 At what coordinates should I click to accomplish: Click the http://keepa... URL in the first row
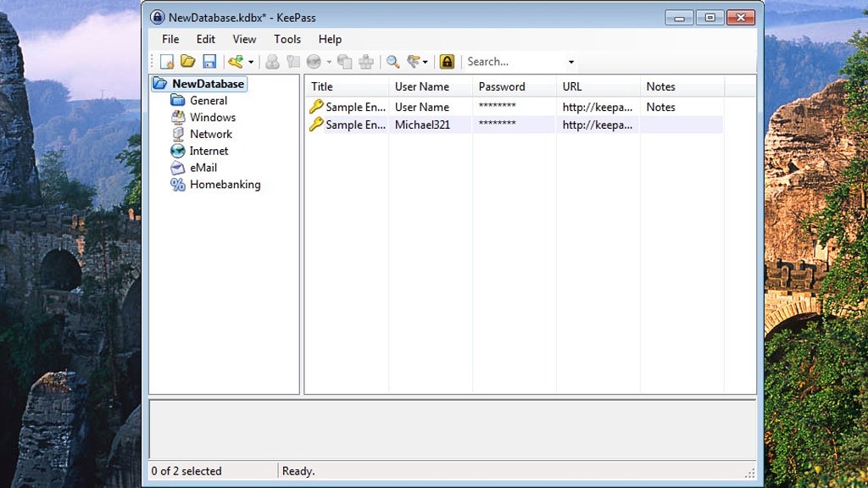tap(598, 107)
